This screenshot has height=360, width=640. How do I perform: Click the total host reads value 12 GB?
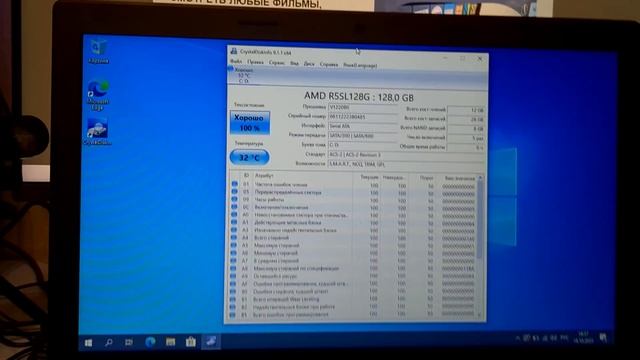(x=466, y=110)
